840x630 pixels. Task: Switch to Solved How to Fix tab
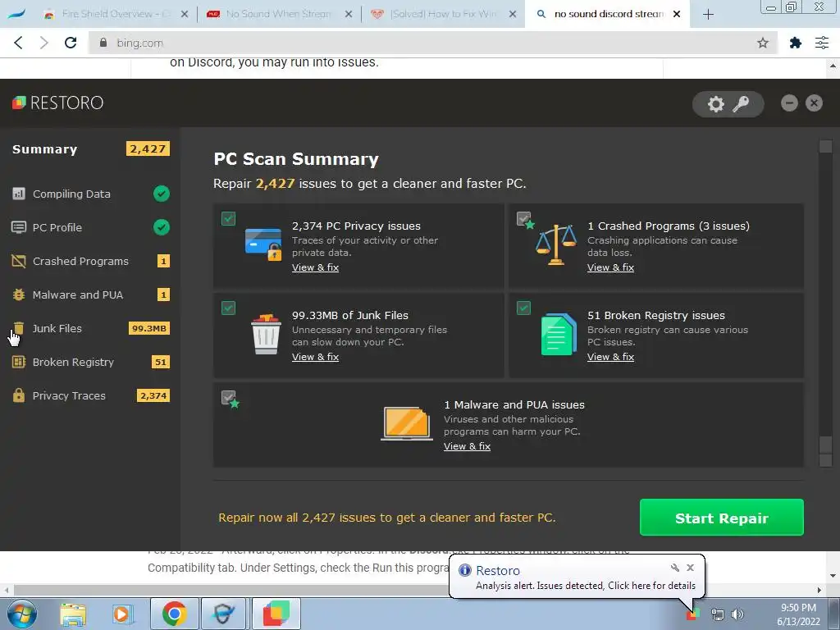point(443,14)
